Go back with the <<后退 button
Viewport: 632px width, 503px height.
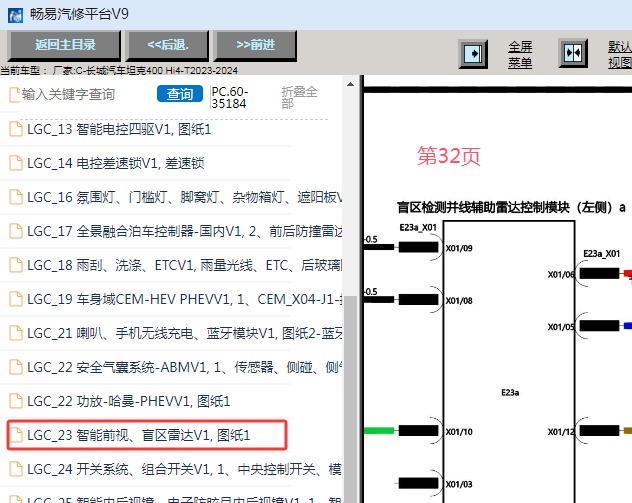coord(168,45)
